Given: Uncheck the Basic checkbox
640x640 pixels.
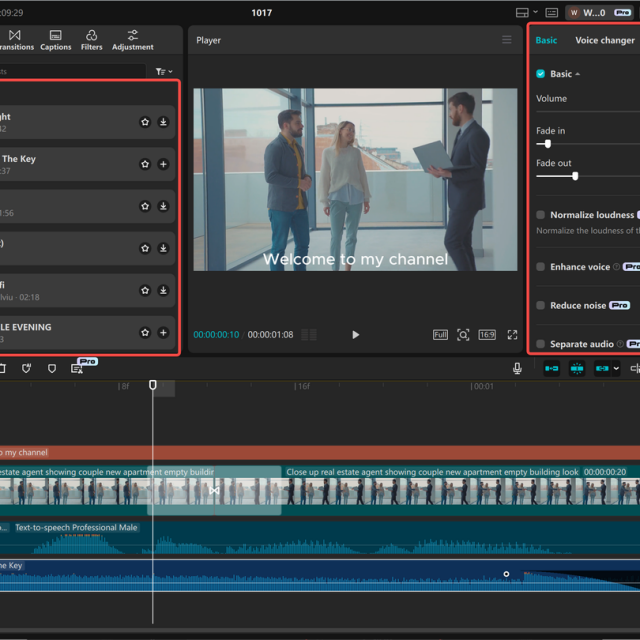Looking at the screenshot, I should [x=541, y=74].
